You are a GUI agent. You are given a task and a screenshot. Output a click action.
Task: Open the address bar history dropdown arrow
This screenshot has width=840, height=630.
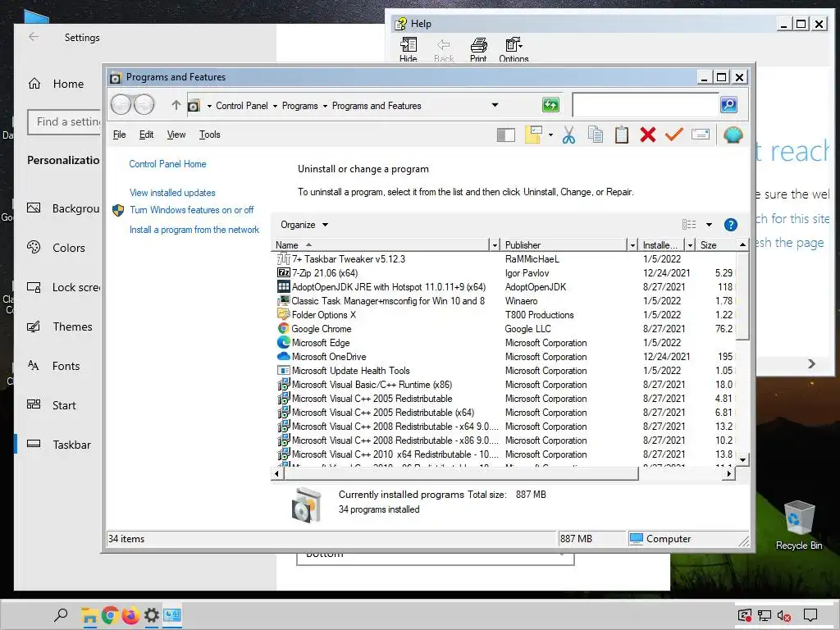[495, 105]
